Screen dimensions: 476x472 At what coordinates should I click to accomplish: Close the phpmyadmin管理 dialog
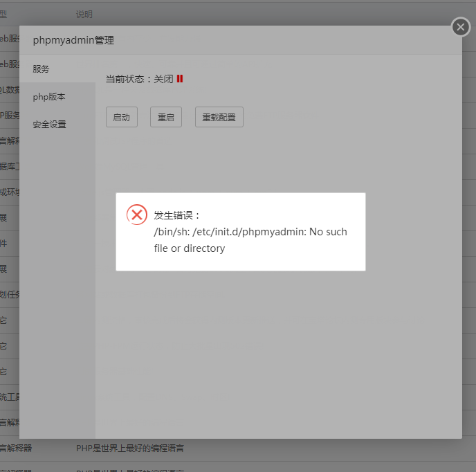click(461, 27)
